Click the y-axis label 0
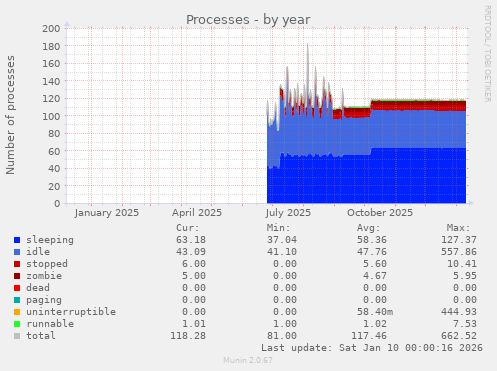 point(57,203)
